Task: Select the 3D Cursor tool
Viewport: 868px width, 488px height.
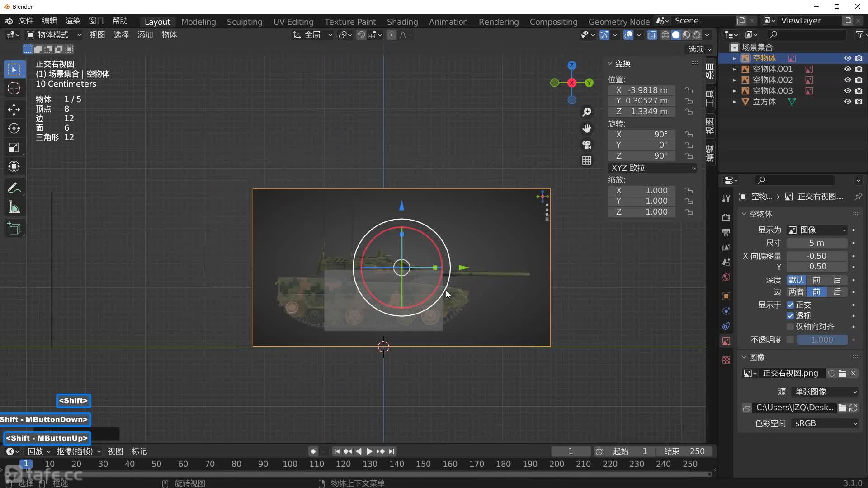Action: tap(14, 88)
